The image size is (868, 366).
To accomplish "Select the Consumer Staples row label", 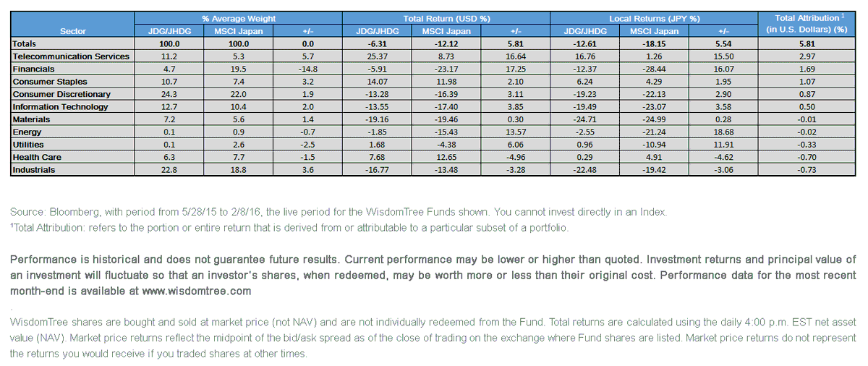I will click(x=48, y=82).
